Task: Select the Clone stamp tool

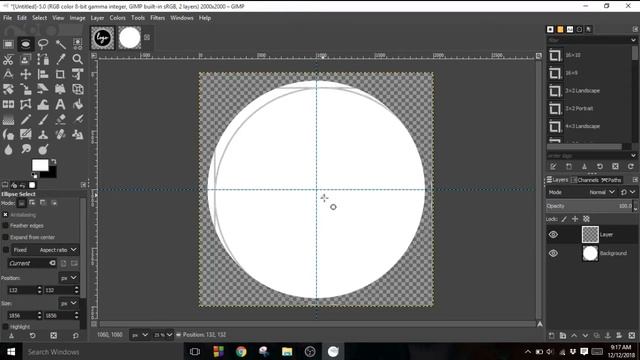Action: point(43,134)
